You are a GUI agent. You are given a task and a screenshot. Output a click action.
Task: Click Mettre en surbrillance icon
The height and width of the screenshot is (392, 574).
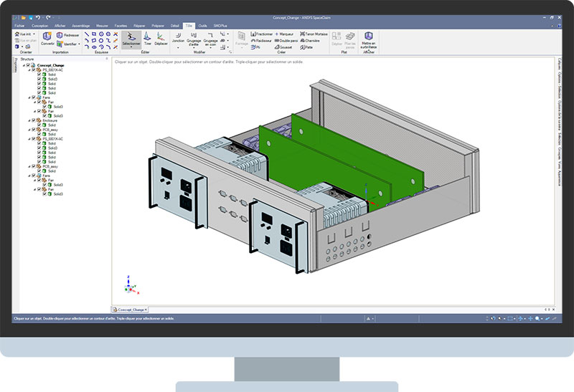point(368,37)
